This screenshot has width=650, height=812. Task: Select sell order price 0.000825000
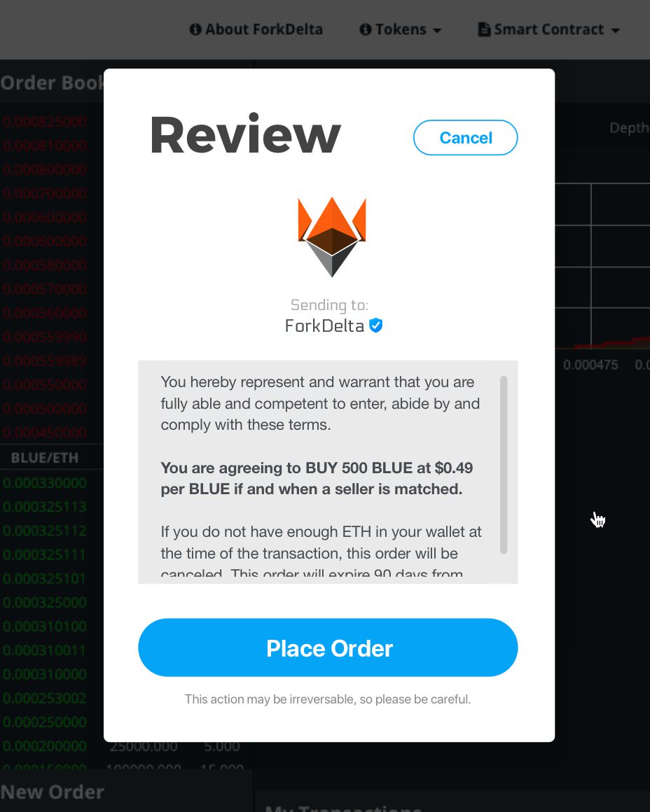point(45,122)
